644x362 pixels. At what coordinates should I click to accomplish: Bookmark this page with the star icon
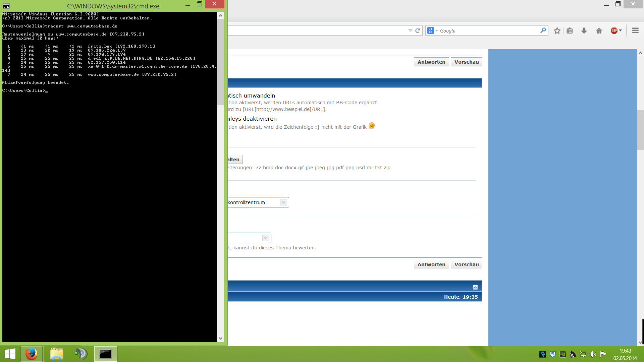coord(557,31)
